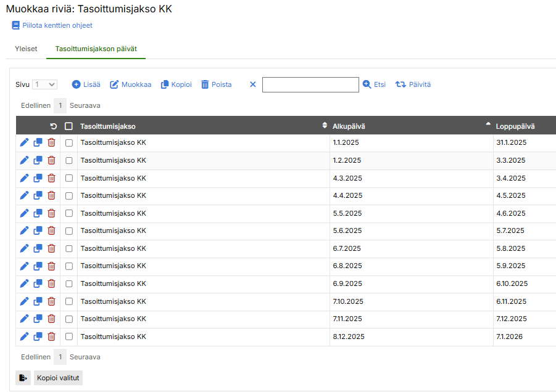Click pencil edit icon for row starting 1.1.2025
This screenshot has width=556, height=392.
24,142
